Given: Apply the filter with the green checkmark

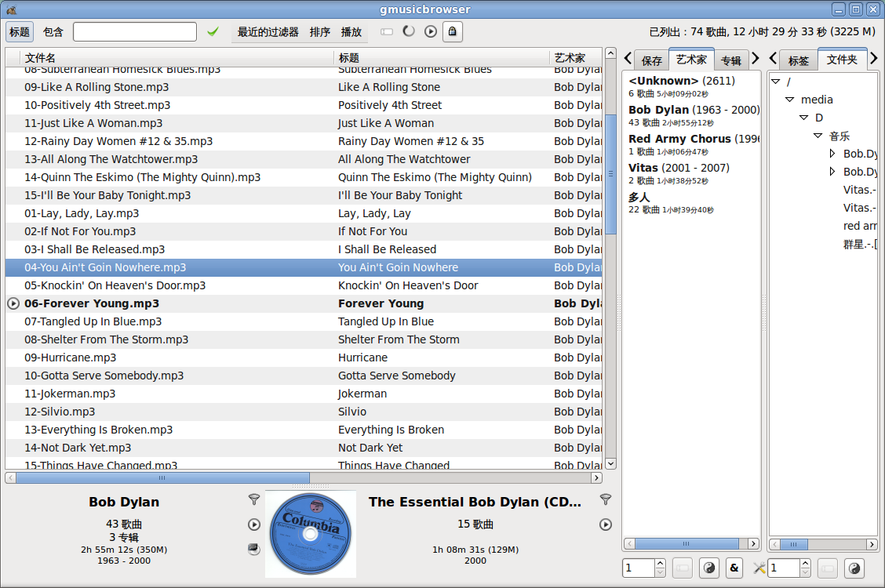Looking at the screenshot, I should click(213, 32).
